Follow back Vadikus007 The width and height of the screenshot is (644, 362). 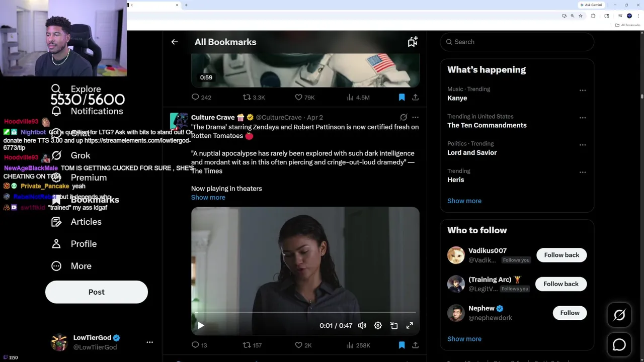pyautogui.click(x=561, y=255)
